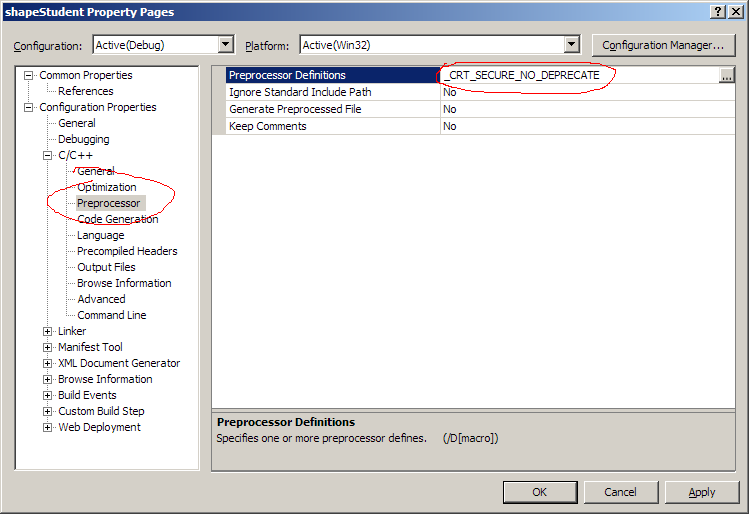Screen dimensions: 749x514
Task: Expand the Web Deployment node
Action: (48, 427)
